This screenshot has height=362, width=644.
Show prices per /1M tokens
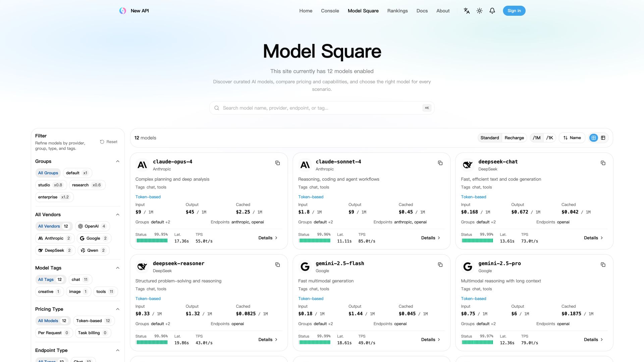coord(537,138)
